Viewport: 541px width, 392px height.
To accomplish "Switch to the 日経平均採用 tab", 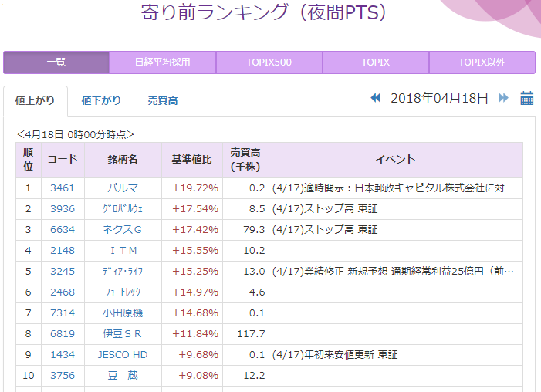I will pos(163,63).
